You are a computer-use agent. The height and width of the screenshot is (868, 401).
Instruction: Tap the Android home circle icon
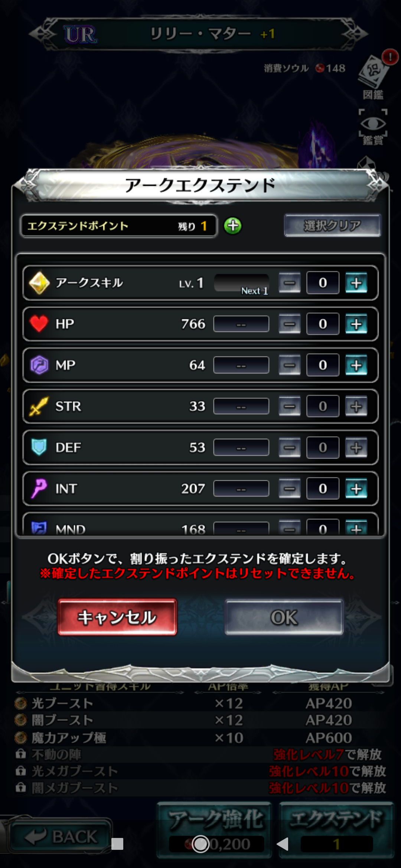(200, 844)
